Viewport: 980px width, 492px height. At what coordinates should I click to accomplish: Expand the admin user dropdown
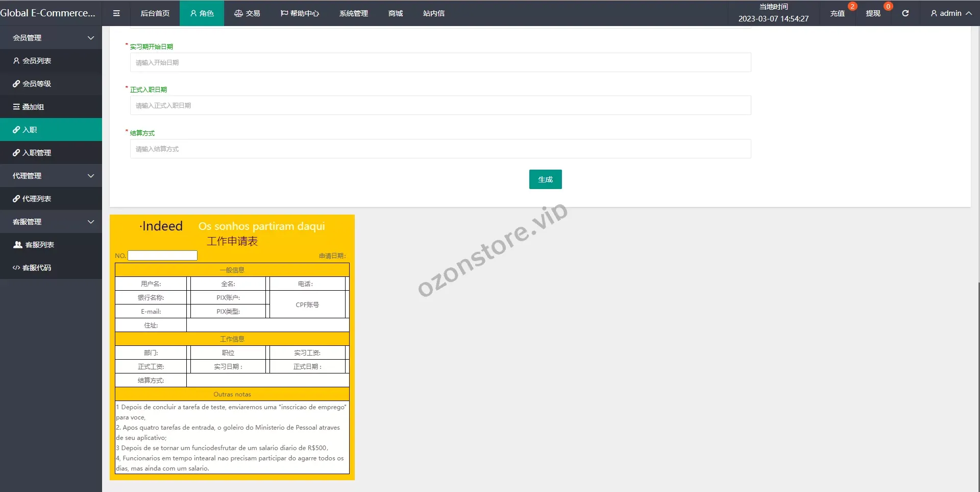point(950,13)
